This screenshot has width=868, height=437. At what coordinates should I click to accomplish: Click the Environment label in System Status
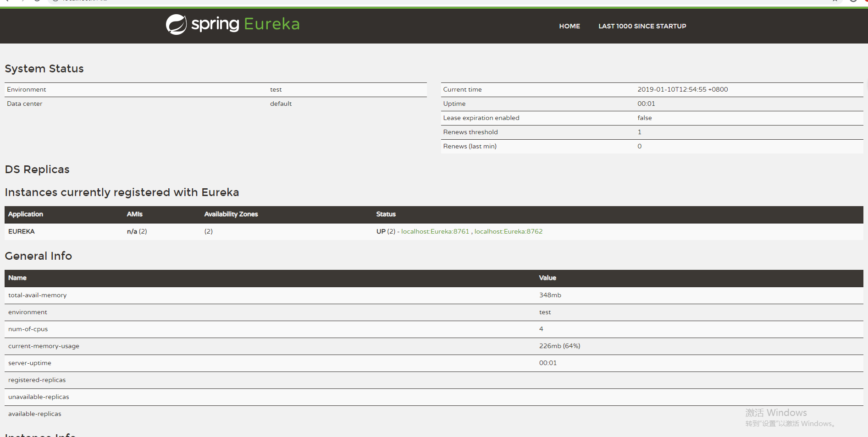(27, 89)
